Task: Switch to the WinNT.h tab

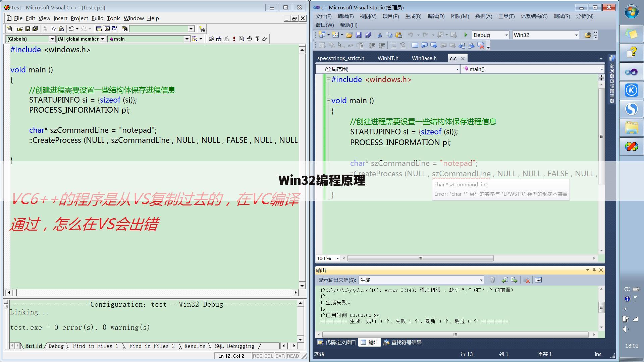Action: click(388, 58)
